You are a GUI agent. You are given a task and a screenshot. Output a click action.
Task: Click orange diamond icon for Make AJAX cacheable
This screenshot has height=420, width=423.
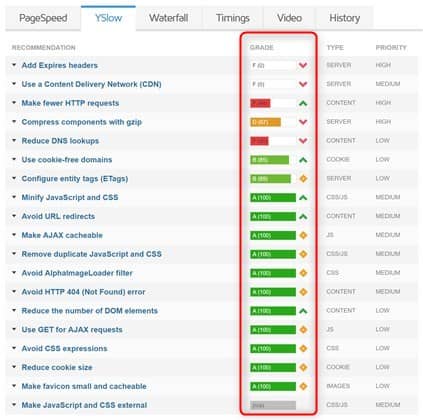point(303,235)
